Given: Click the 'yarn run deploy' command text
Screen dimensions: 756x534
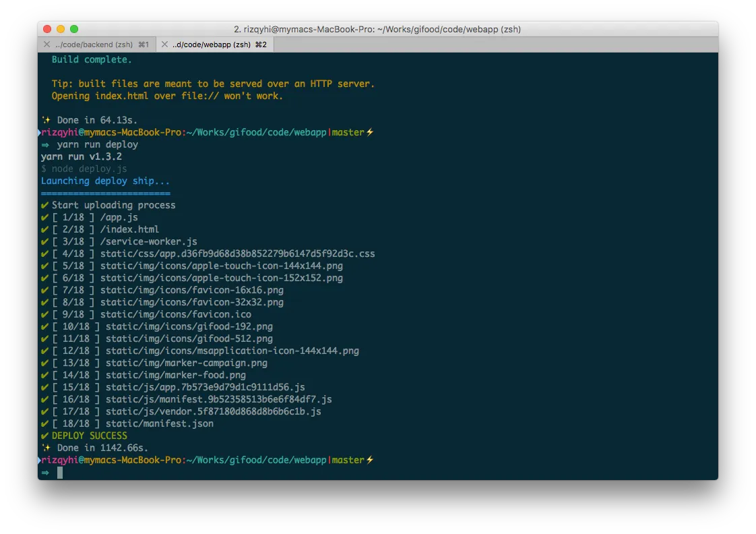Looking at the screenshot, I should [98, 145].
